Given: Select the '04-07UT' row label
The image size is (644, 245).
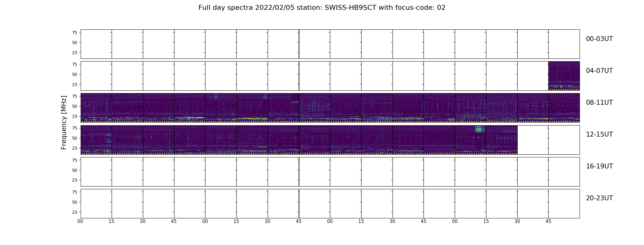Looking at the screenshot, I should point(599,71).
